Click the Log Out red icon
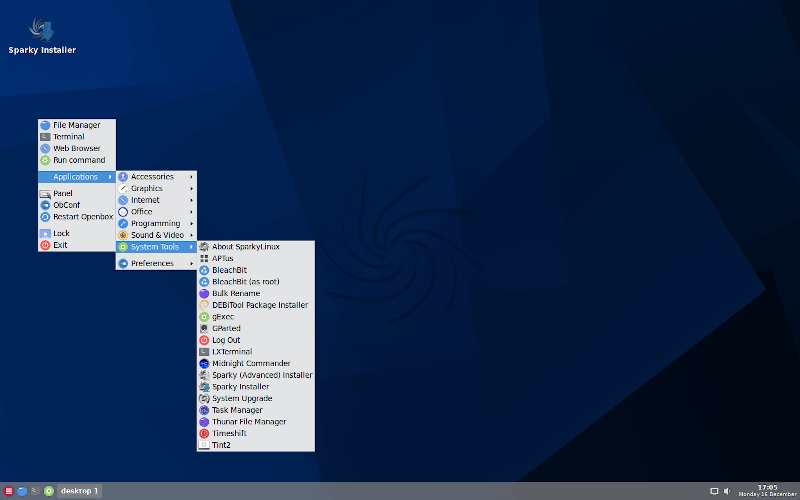The image size is (800, 500). (x=204, y=340)
